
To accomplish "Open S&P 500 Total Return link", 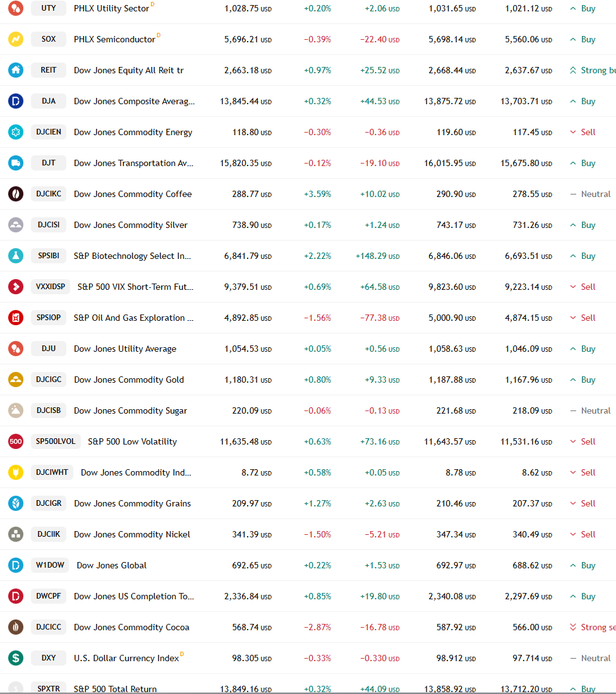I will coord(115,689).
